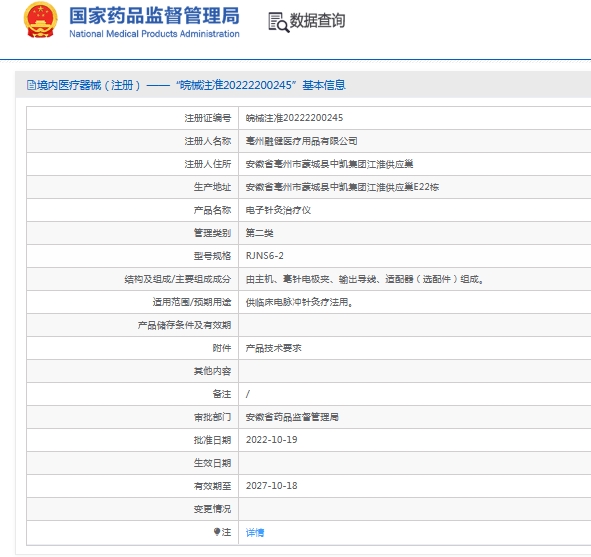Click the 有效期至 label

pos(212,486)
